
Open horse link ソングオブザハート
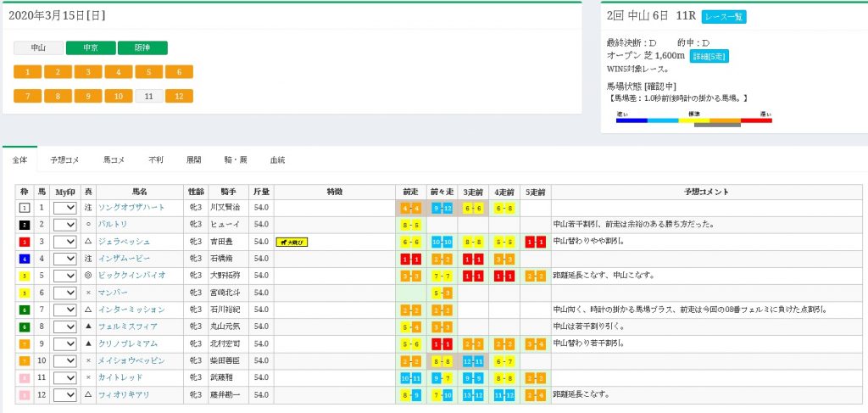[131, 208]
